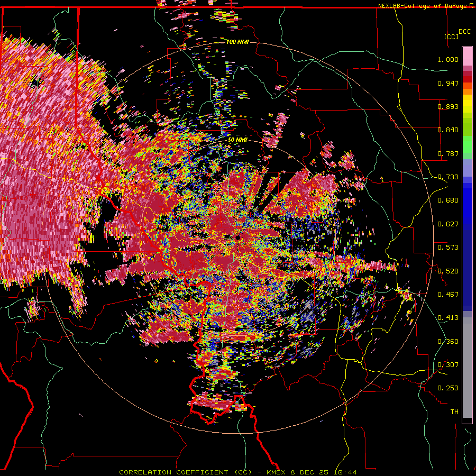
Task: Click the 0.680 scale value
Action: (448, 200)
